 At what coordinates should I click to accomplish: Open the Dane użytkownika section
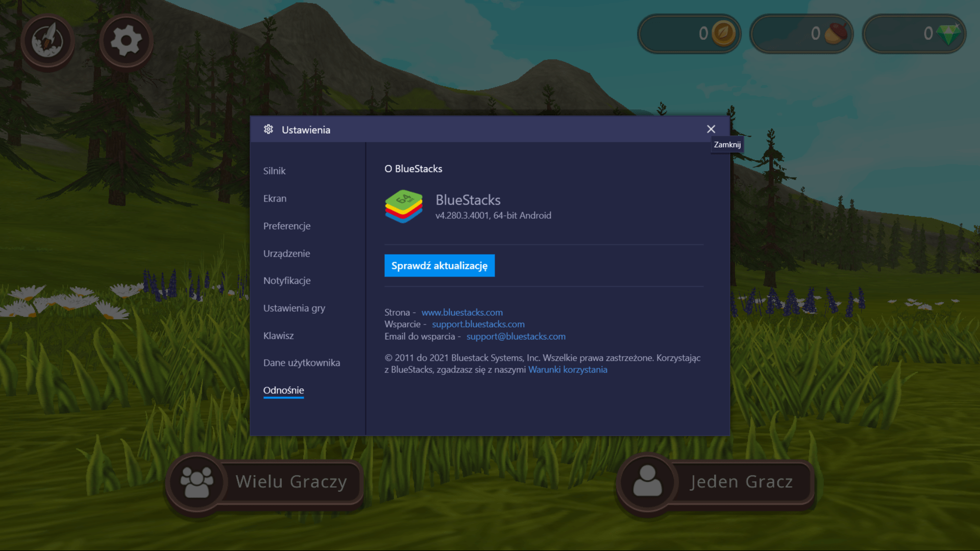click(301, 363)
